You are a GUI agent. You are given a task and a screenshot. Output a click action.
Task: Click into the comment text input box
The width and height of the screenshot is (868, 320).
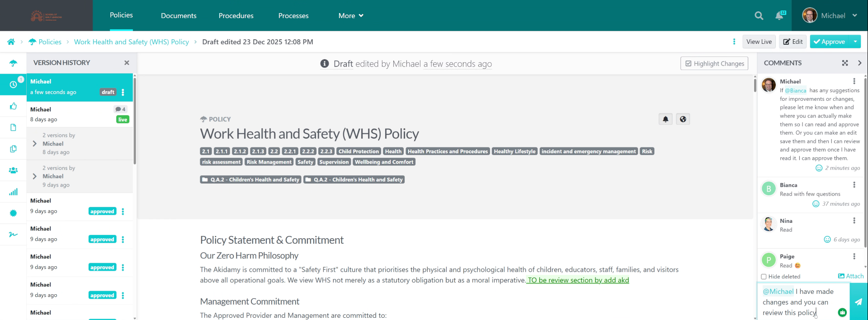click(x=798, y=302)
